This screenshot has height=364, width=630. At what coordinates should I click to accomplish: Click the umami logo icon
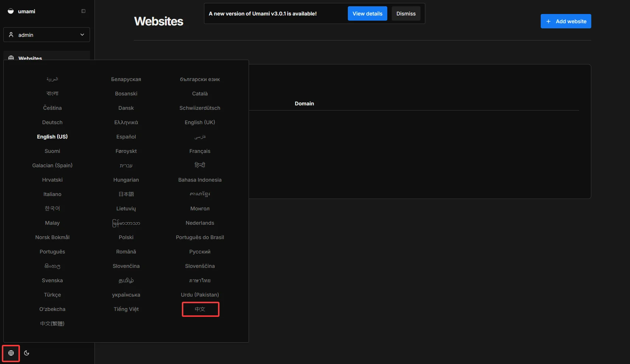coord(11,11)
